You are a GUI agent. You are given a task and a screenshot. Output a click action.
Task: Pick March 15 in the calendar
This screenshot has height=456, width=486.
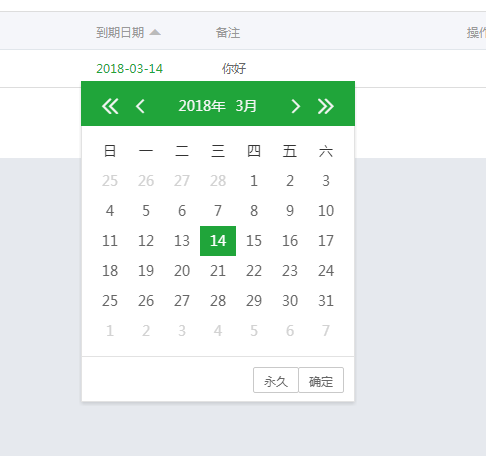[x=254, y=241]
